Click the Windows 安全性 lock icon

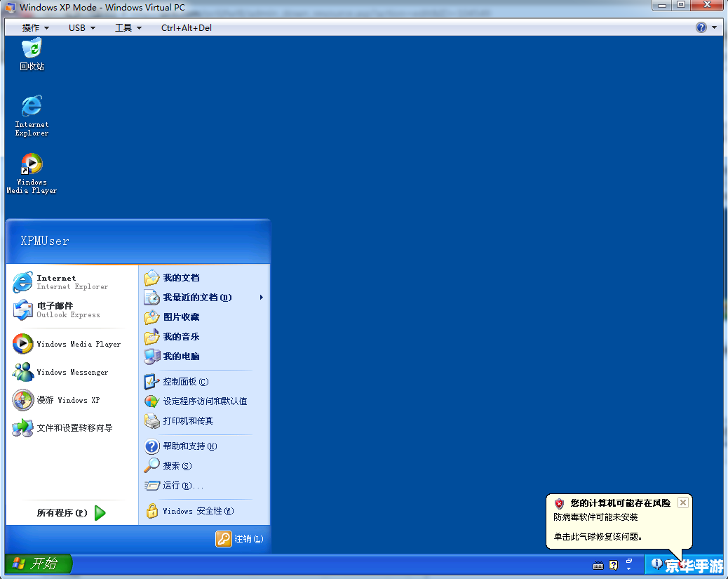[x=151, y=511]
